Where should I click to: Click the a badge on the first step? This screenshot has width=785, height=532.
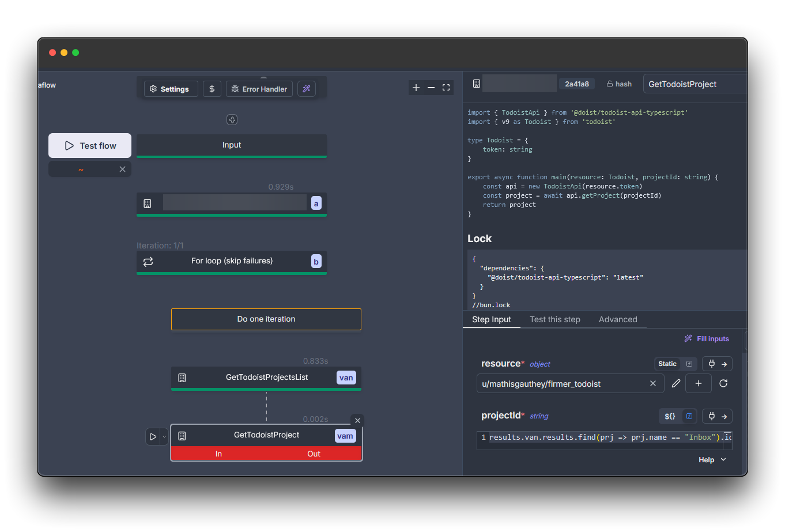pyautogui.click(x=316, y=203)
